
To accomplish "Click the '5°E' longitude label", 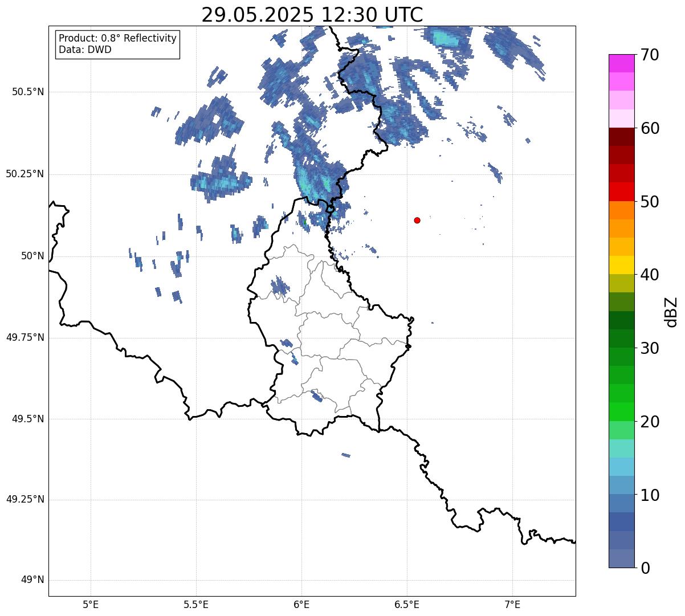I will click(x=91, y=604).
